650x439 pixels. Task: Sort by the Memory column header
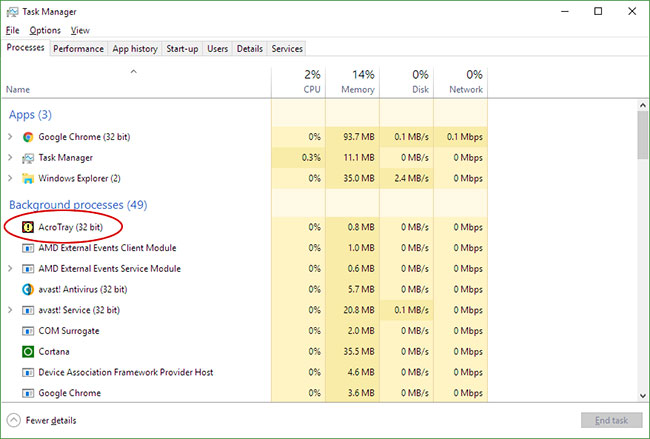(352, 82)
